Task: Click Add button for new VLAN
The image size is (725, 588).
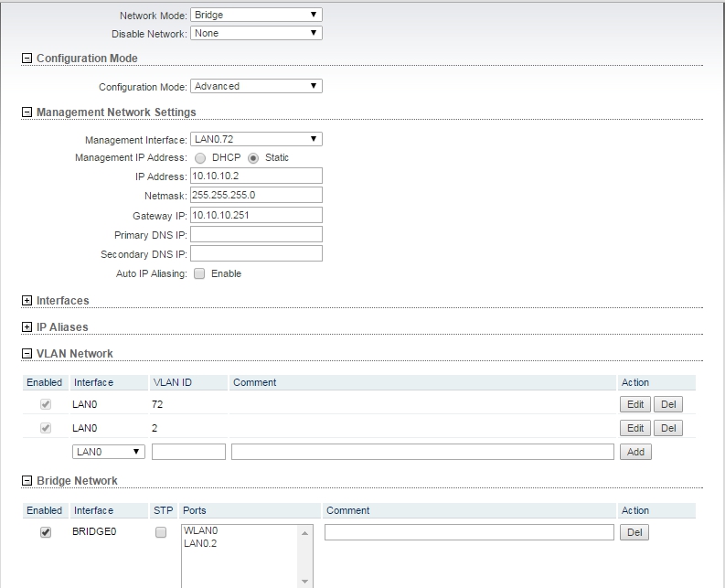Action: pos(635,452)
